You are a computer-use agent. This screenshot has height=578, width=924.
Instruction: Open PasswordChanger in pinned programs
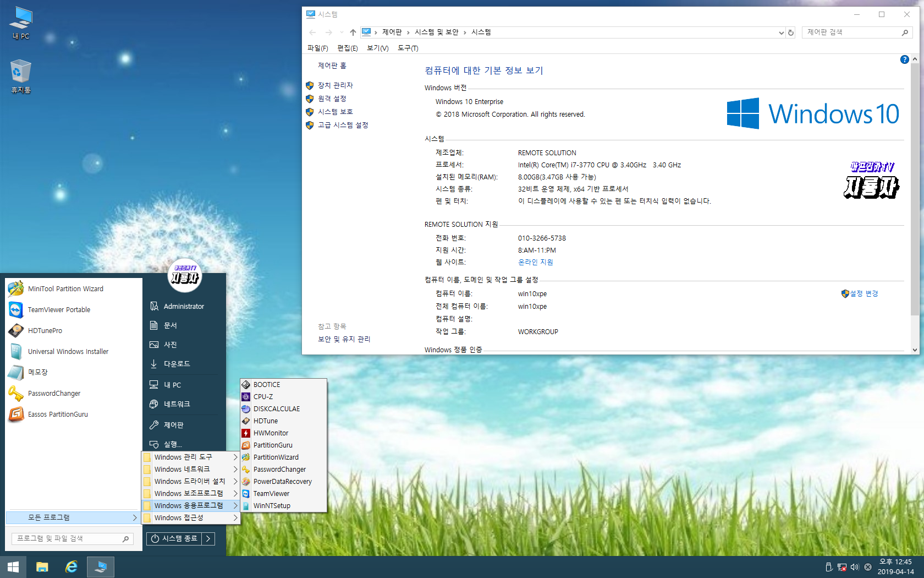(74, 393)
